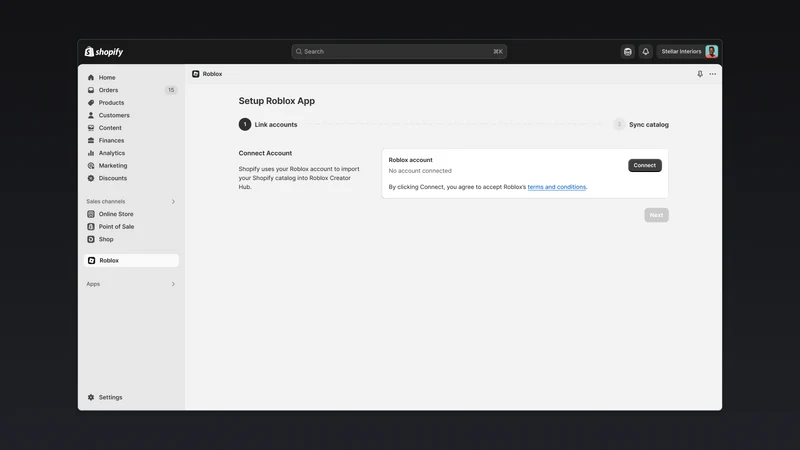Click the search magnifier icon
Viewport: 800px width, 450px height.
pyautogui.click(x=299, y=52)
